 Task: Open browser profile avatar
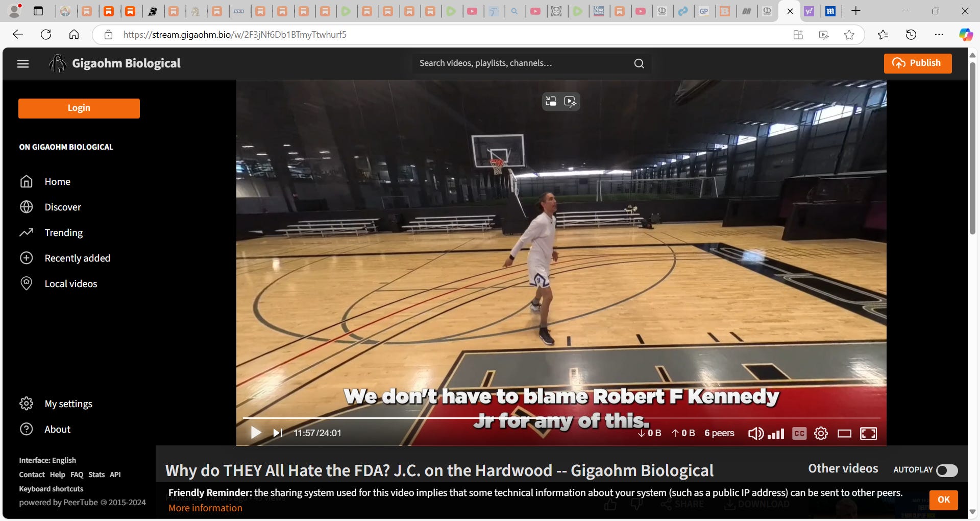(x=15, y=11)
